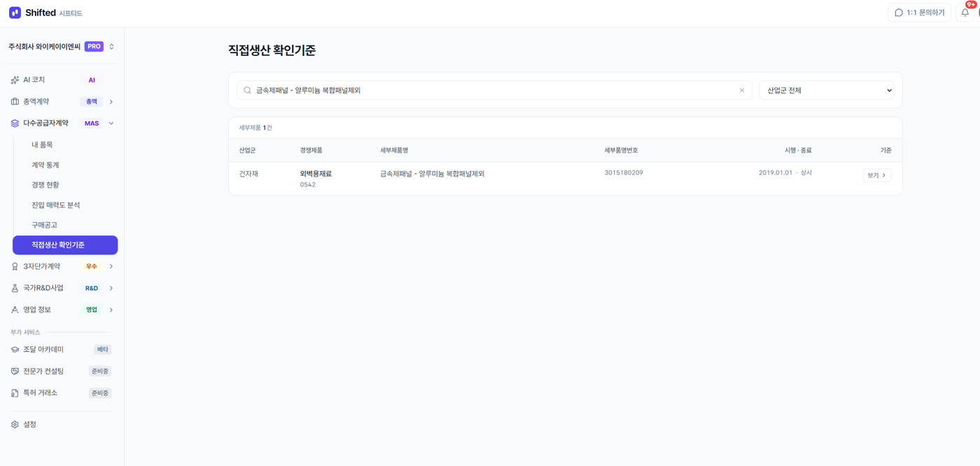Focus the product search field
This screenshot has height=466, width=980.
494,90
